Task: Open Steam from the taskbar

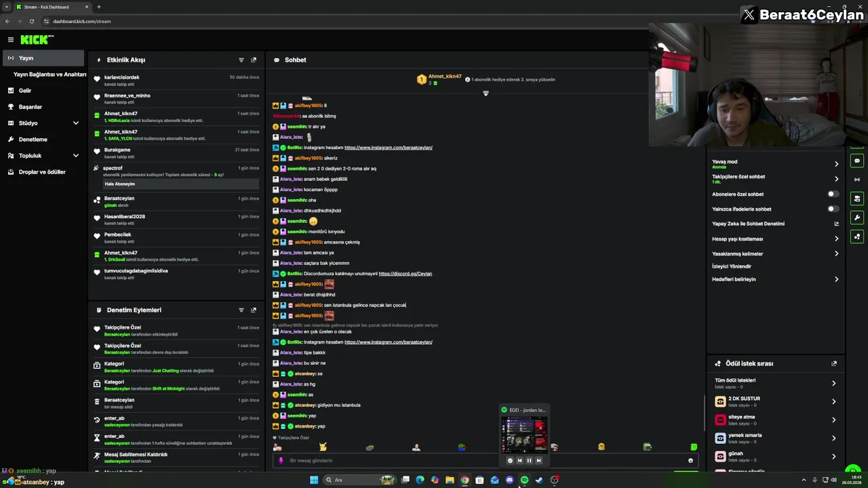Action: point(539,480)
